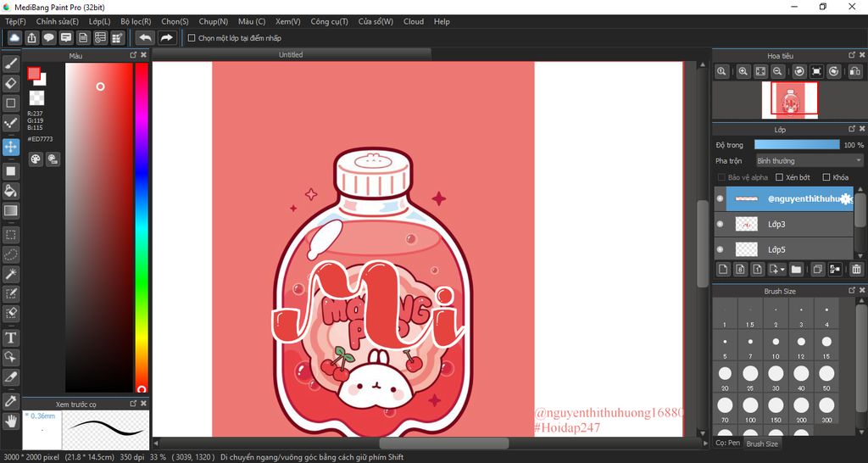The width and height of the screenshot is (868, 463).
Task: Click the fit-to-window Navigator icon
Action: pyautogui.click(x=760, y=71)
